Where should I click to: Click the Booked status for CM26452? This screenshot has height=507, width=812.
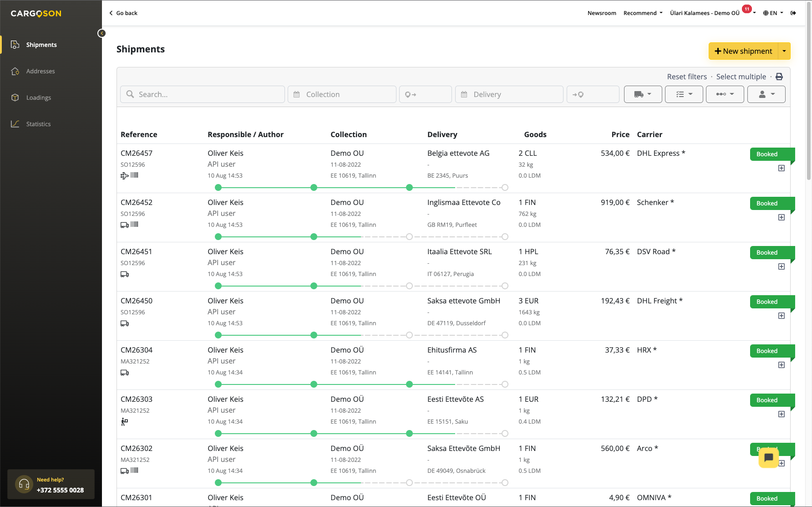pos(772,203)
